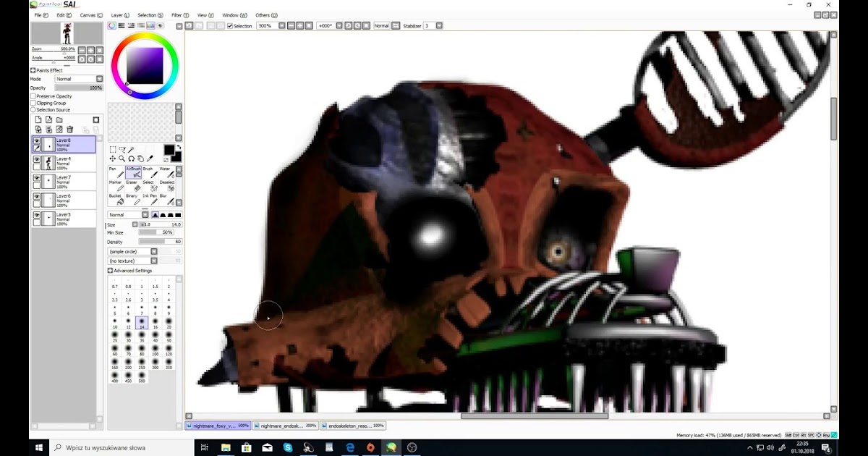Open the Filter menu
868x456 pixels.
click(181, 15)
